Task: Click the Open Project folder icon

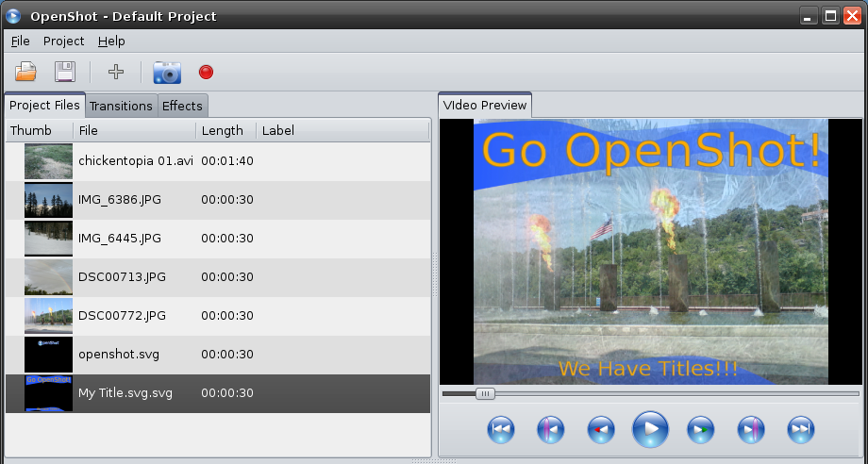Action: click(25, 72)
